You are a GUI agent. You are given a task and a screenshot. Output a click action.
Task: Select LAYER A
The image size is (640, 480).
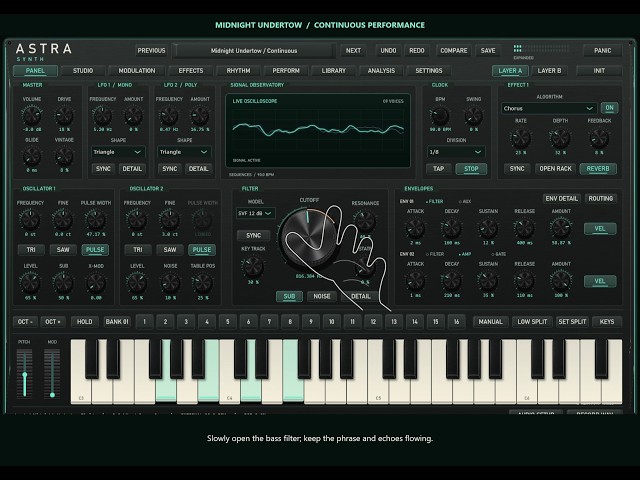(510, 71)
